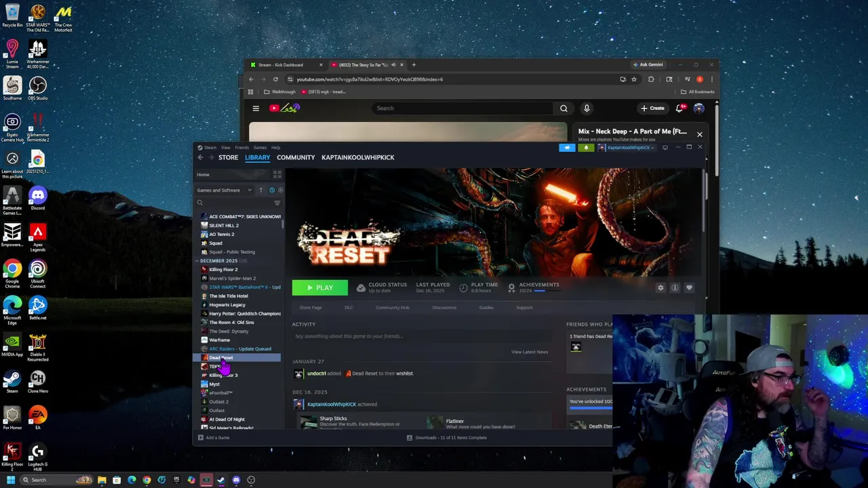Open the Help menu in Steam
868x488 pixels.
275,147
